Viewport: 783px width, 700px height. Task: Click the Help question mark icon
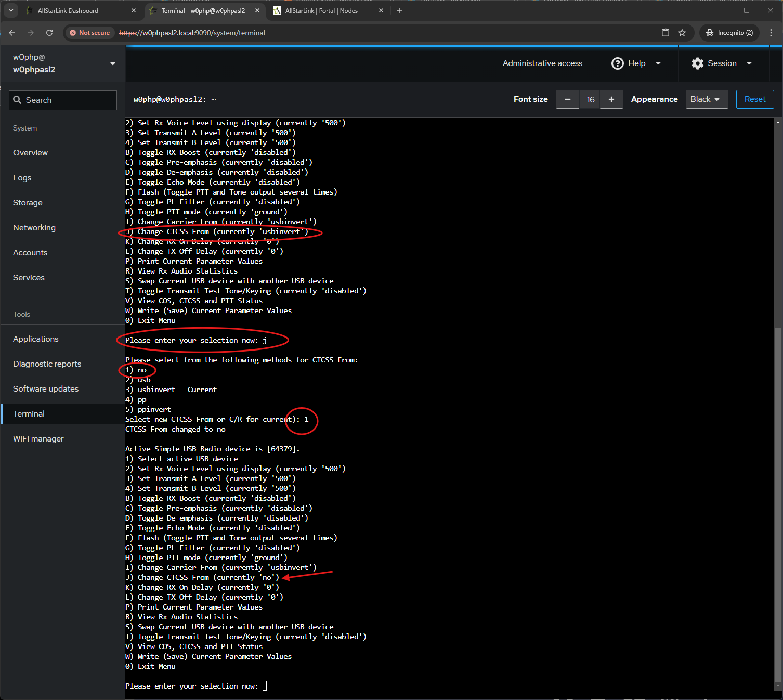[617, 63]
